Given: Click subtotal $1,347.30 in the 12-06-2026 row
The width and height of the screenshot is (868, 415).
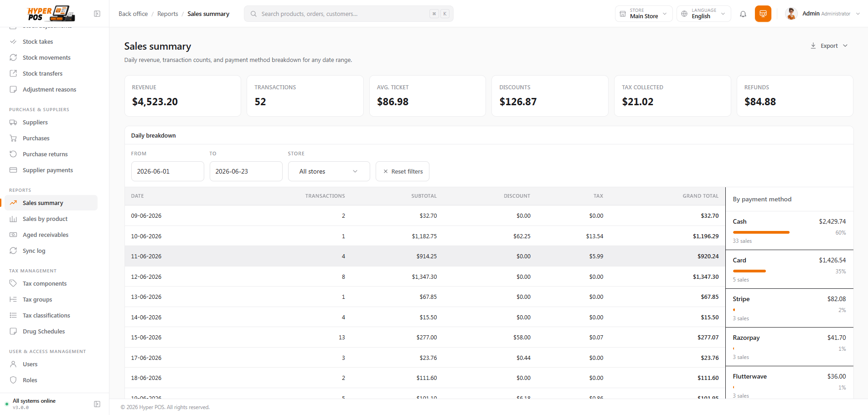Looking at the screenshot, I should click(x=424, y=277).
